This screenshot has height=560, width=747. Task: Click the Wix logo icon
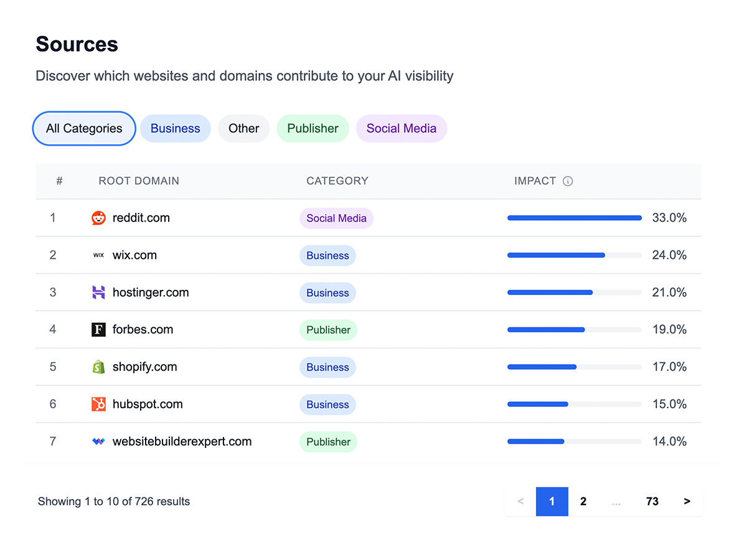[98, 255]
